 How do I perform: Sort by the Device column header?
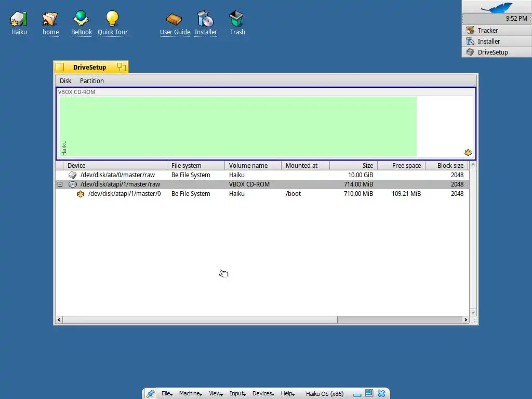click(x=115, y=166)
